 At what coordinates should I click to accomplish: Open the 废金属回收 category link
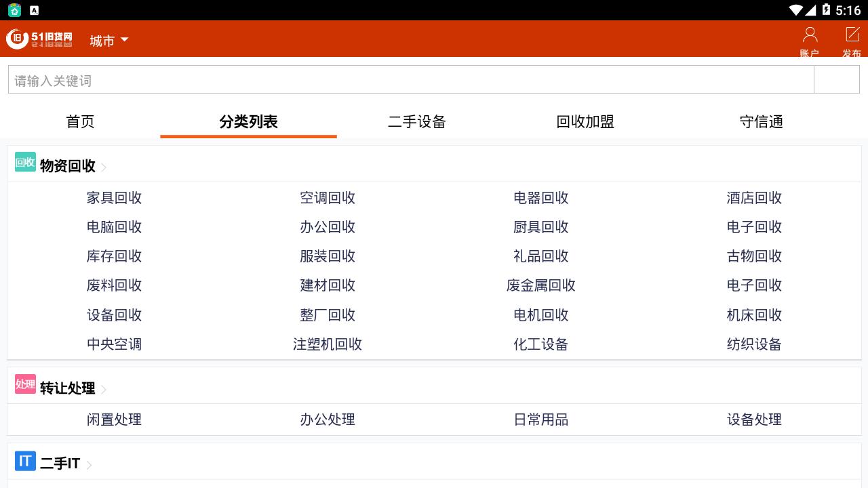point(540,285)
